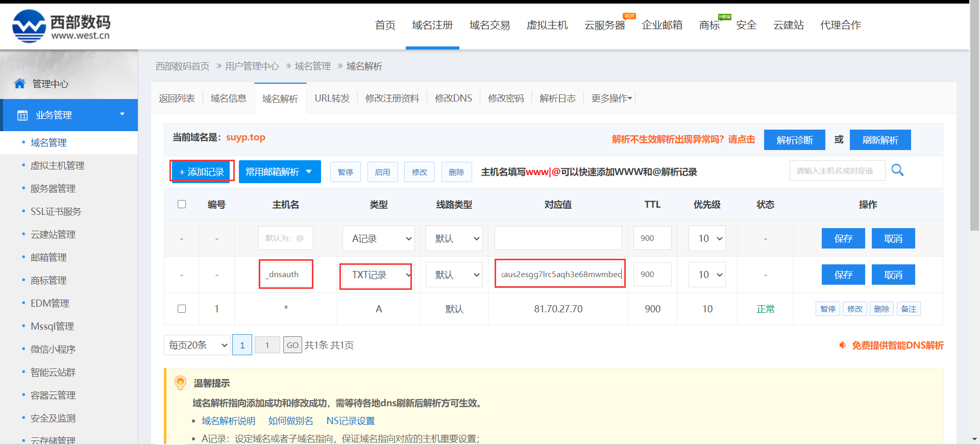Open the 常用邮箱解析 dropdown
Image resolution: width=980 pixels, height=445 pixels.
[x=280, y=171]
